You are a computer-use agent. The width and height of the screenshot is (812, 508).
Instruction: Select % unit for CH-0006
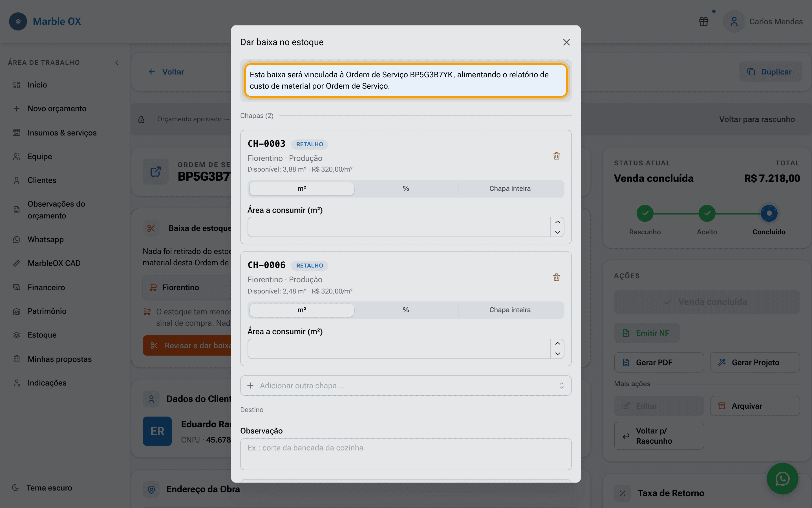(x=406, y=310)
